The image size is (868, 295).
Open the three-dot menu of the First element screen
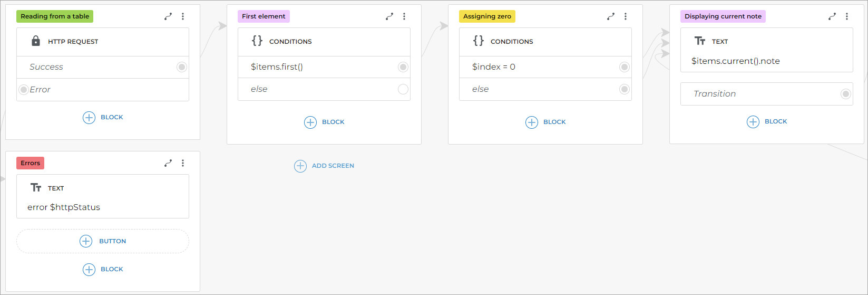point(404,16)
